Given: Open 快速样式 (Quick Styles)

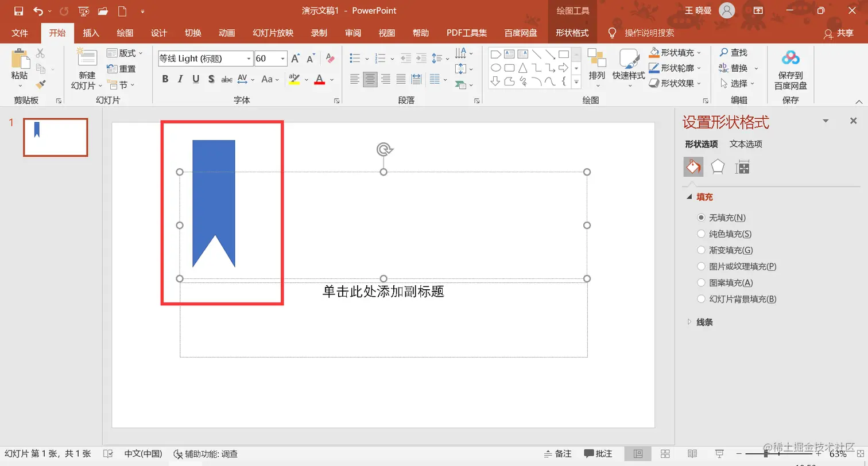Looking at the screenshot, I should tap(629, 69).
